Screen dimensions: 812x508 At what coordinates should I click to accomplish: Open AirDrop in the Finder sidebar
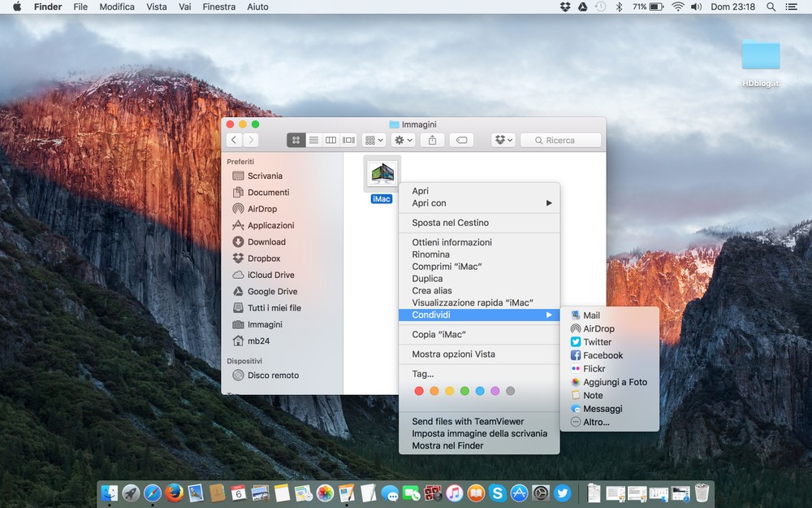pyautogui.click(x=261, y=209)
